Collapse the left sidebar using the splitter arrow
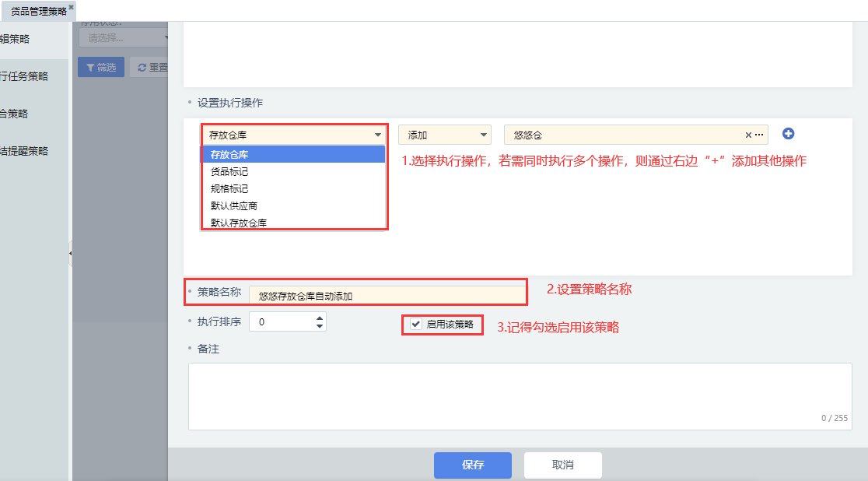868x481 pixels. pyautogui.click(x=70, y=253)
